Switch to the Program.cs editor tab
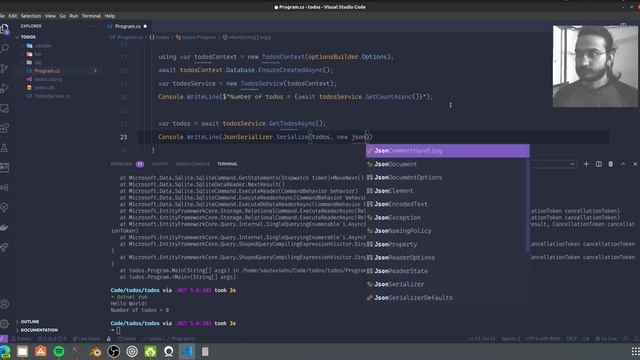Viewport: 640px width, 360px height. 127,26
